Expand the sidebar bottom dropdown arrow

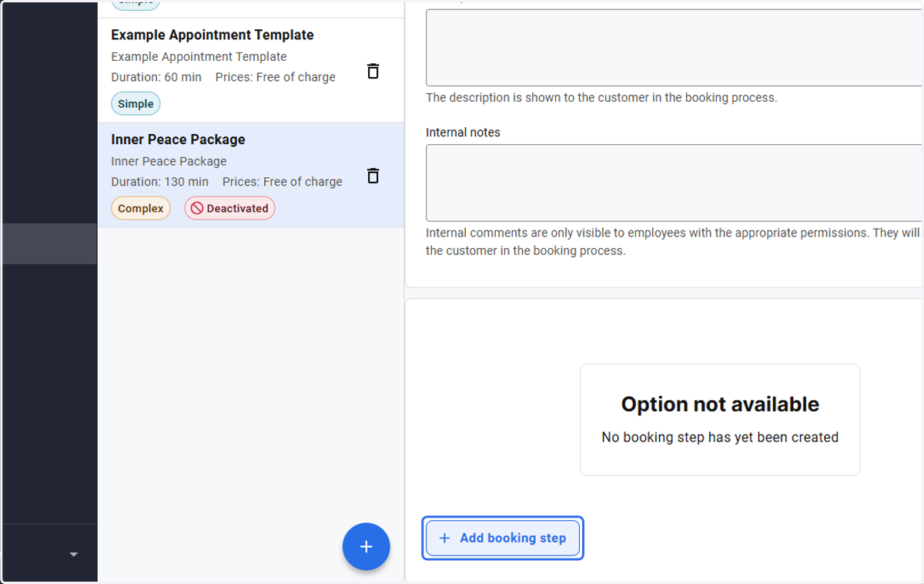pos(74,554)
